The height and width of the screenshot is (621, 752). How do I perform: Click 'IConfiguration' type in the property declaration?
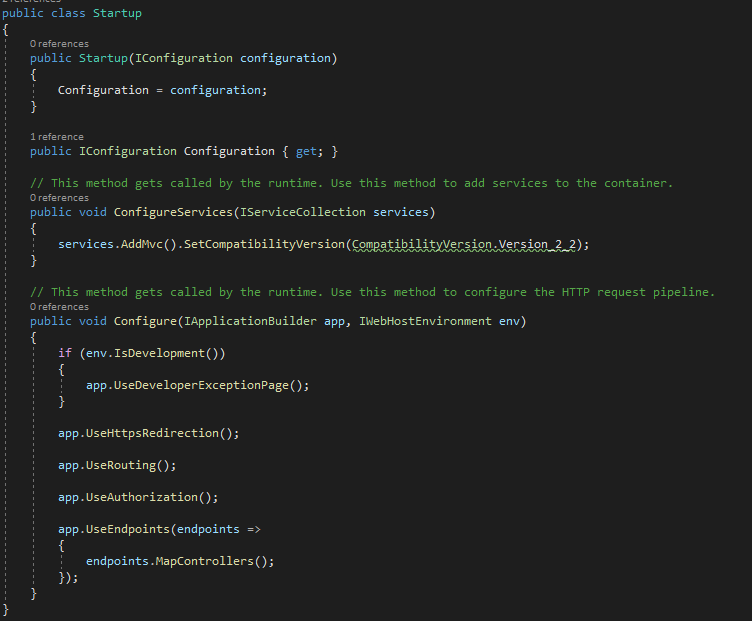(x=128, y=152)
